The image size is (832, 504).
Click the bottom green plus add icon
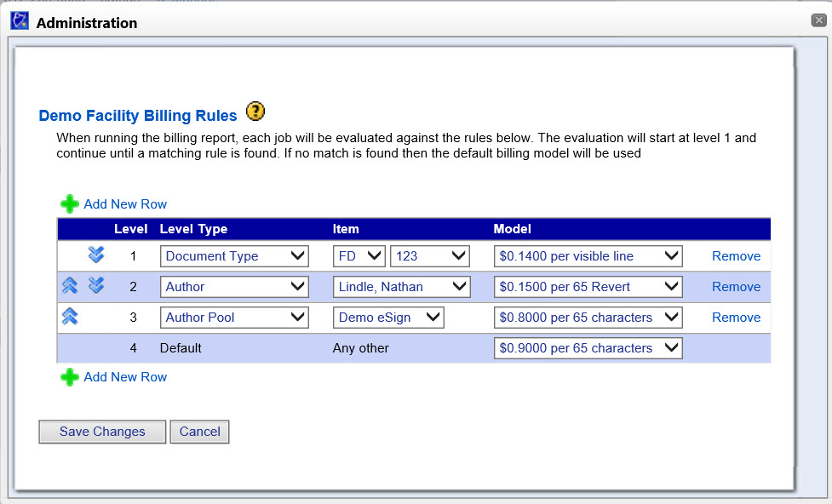pyautogui.click(x=69, y=377)
